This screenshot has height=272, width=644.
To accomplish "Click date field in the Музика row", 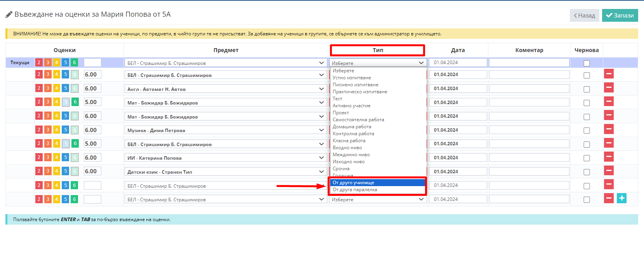I will click(458, 130).
